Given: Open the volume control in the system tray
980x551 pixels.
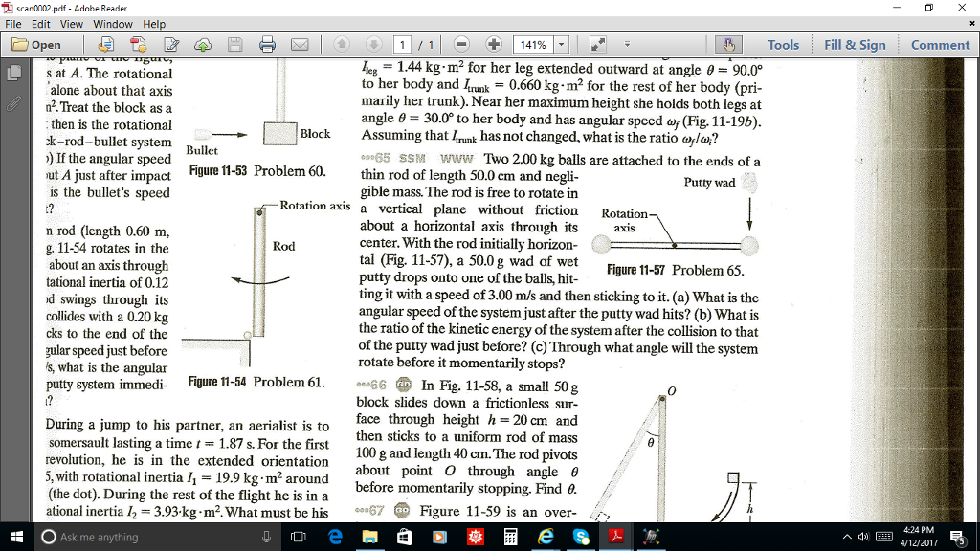Looking at the screenshot, I should tap(863, 539).
